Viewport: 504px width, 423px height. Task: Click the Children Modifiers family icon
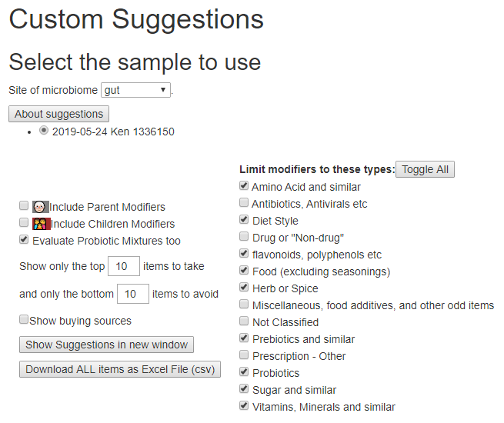(x=41, y=224)
